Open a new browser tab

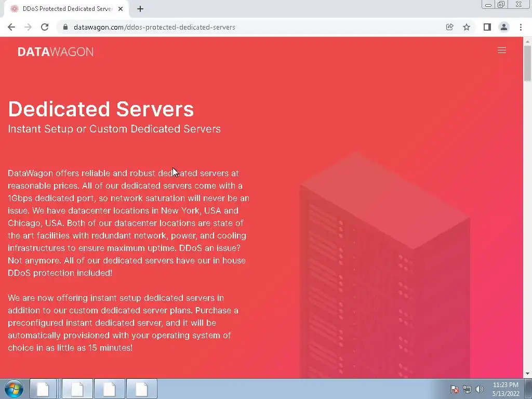(140, 9)
